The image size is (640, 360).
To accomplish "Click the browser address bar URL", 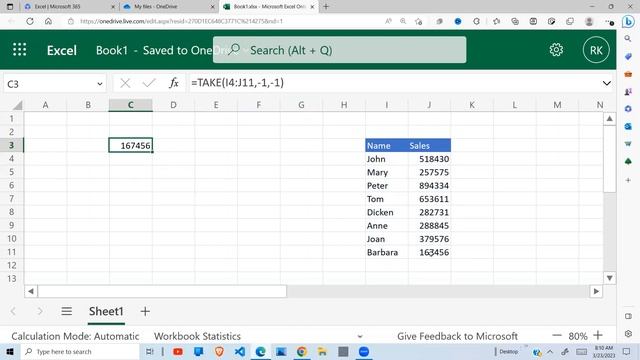I will pyautogui.click(x=181, y=21).
